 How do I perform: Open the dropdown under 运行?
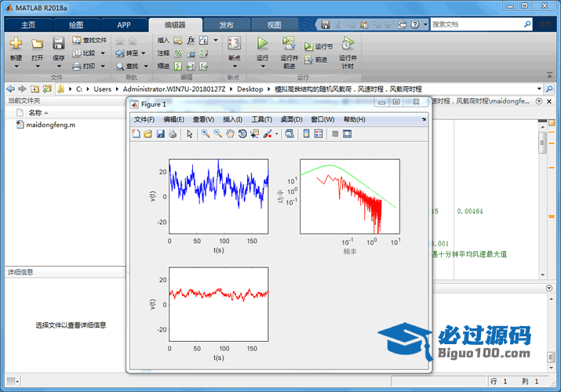pos(263,67)
